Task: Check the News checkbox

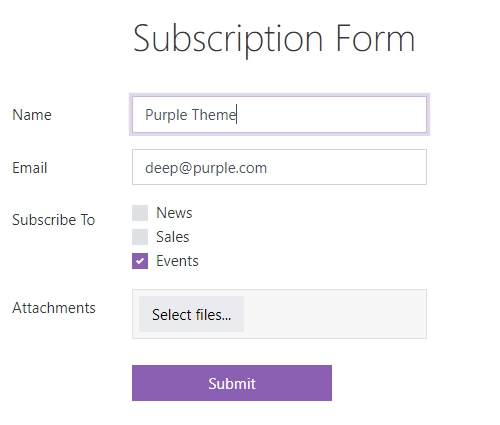Action: point(140,213)
